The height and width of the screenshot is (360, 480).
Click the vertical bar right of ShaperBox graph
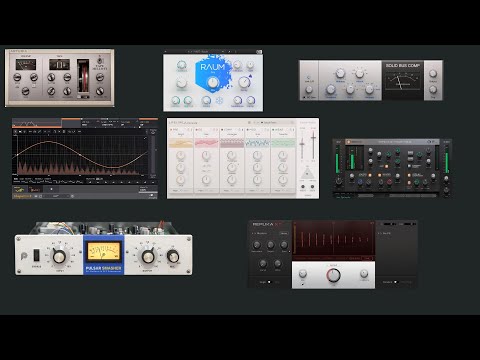coord(153,155)
